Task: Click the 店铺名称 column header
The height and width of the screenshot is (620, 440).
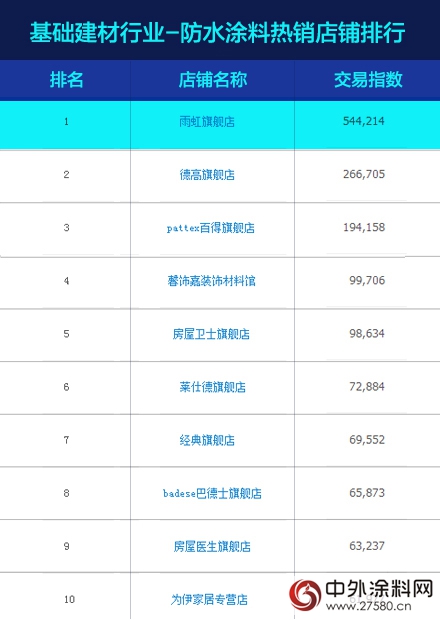Action: click(x=213, y=79)
